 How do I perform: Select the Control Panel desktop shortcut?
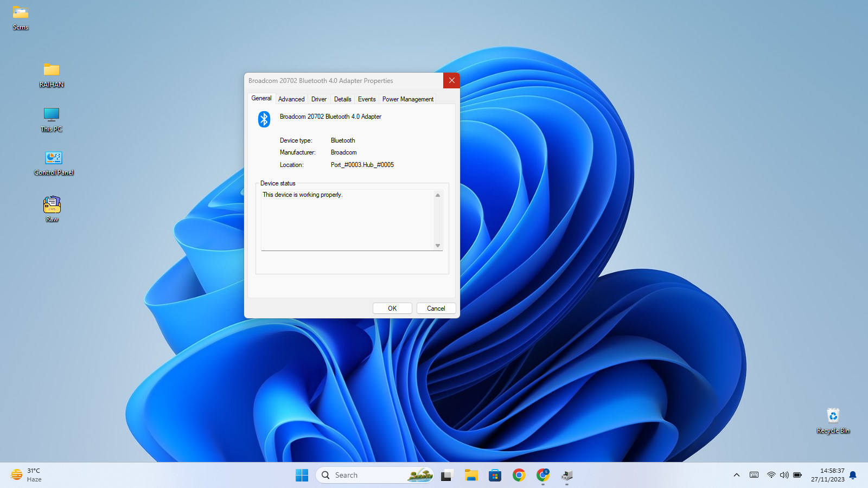(x=53, y=158)
